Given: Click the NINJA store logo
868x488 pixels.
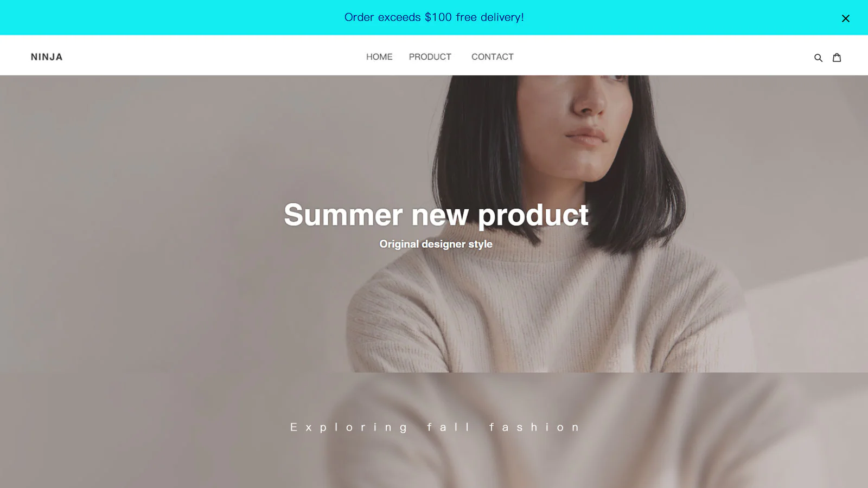Looking at the screenshot, I should click(47, 57).
